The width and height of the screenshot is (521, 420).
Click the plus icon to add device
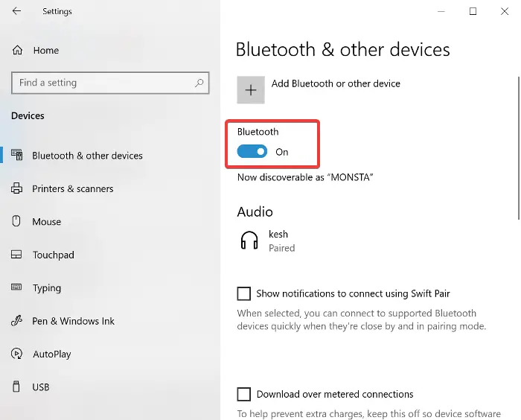point(251,89)
